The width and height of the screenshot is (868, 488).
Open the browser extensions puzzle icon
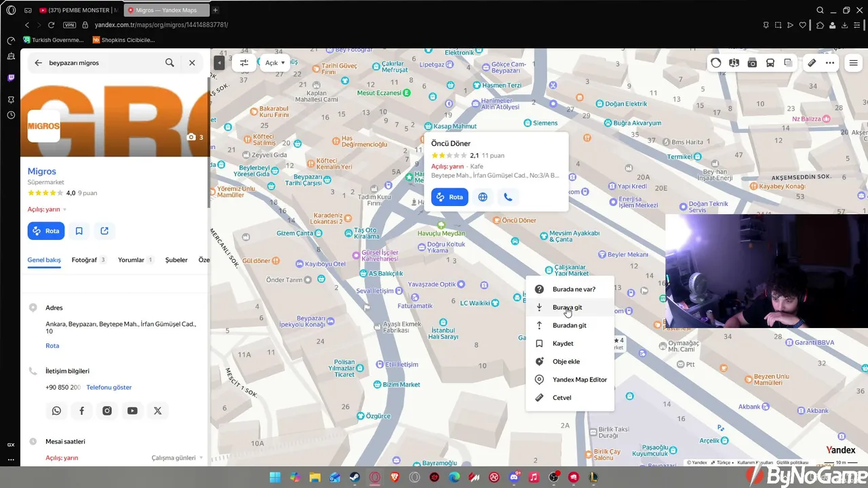[x=821, y=25]
